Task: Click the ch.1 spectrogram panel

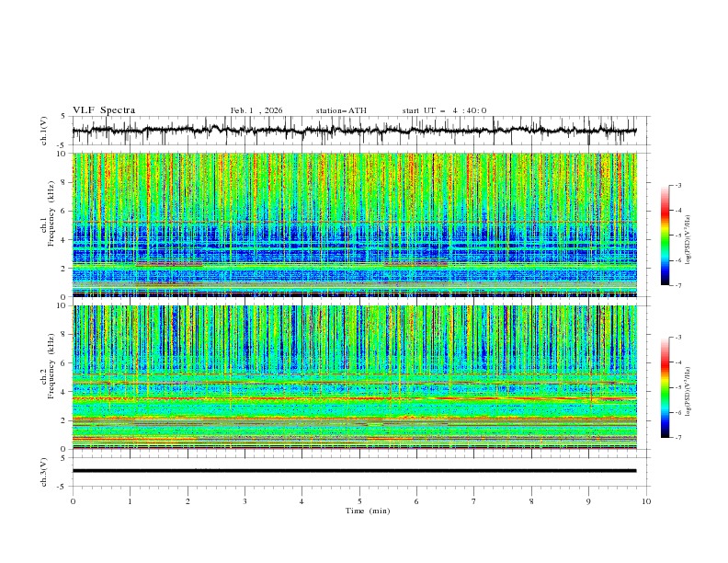Action: [x=354, y=224]
